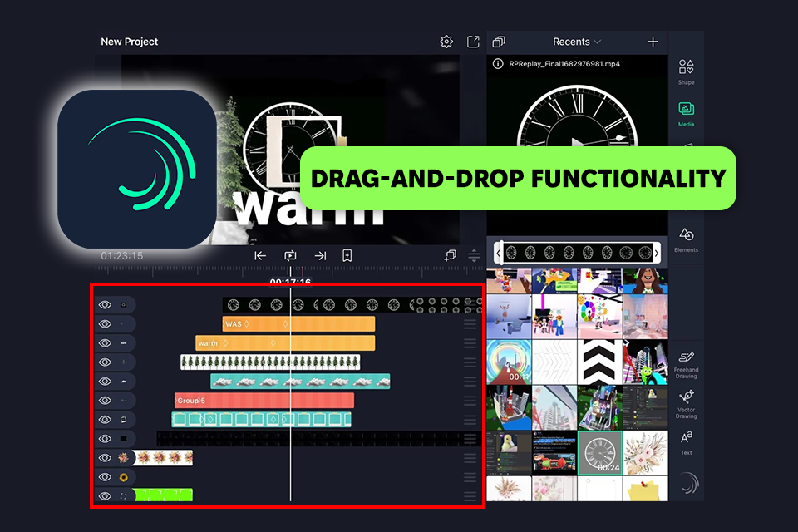Click the info icon next to the file name

point(498,64)
